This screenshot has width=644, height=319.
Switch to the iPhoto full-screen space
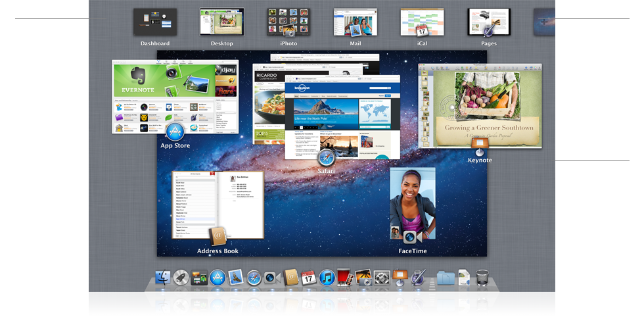[288, 22]
